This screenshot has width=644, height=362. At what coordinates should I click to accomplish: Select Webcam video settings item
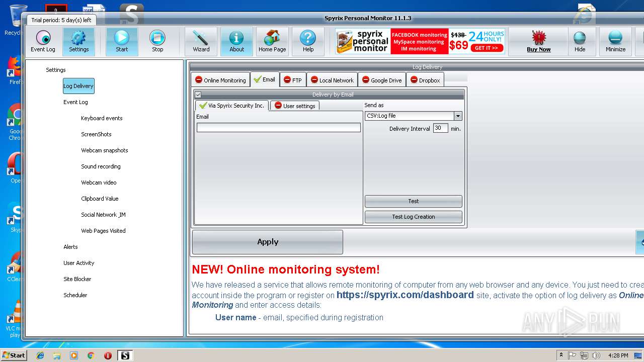click(99, 183)
